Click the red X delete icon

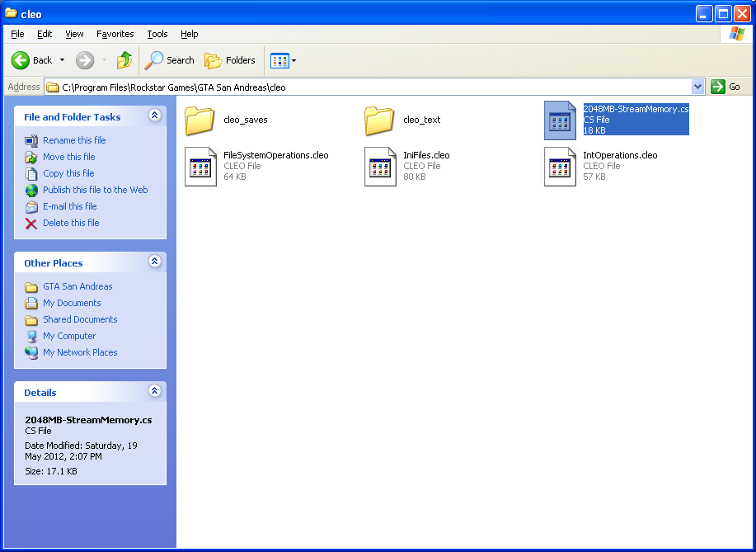click(x=31, y=224)
